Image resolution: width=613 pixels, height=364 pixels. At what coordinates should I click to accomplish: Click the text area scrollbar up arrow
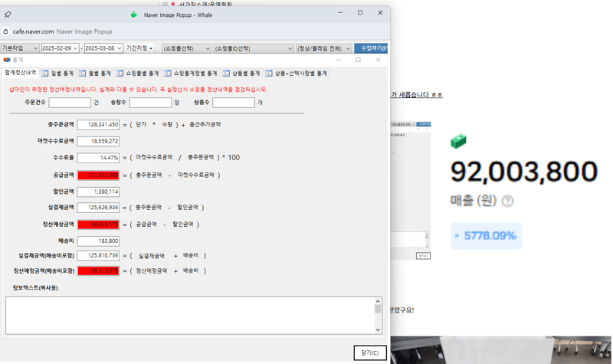[378, 301]
